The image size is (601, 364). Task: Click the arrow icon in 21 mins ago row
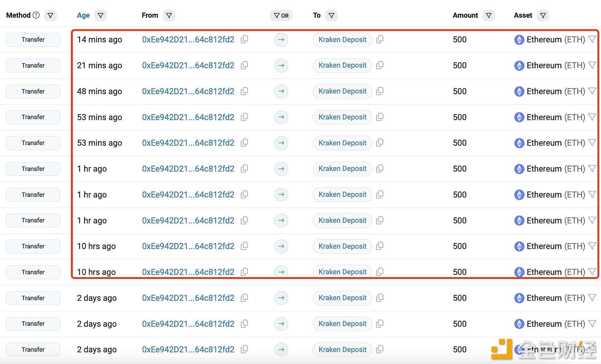(281, 66)
